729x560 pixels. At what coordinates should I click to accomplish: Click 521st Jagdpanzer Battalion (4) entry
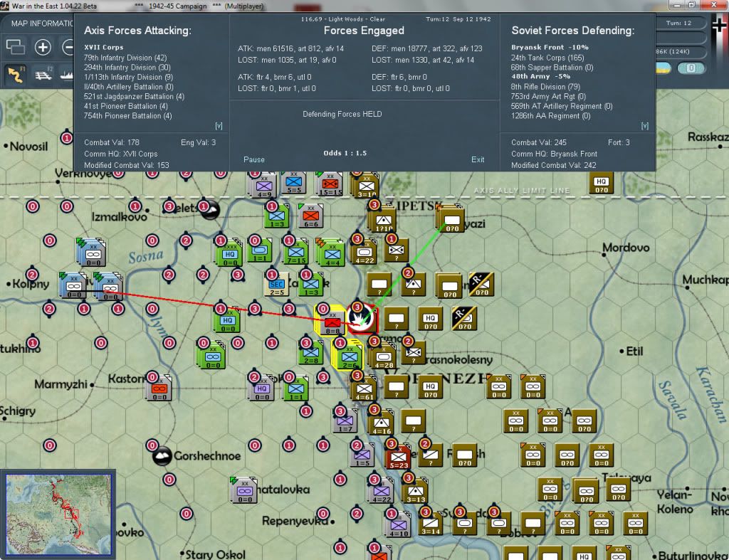134,96
